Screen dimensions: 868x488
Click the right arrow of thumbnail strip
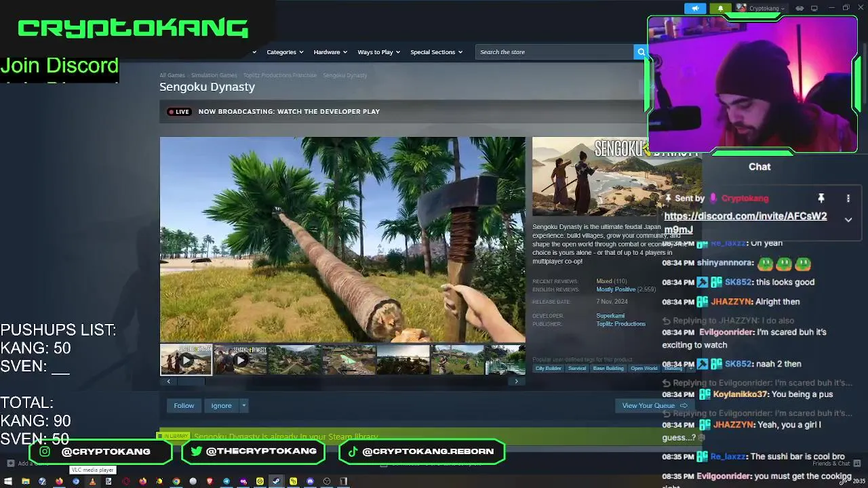[x=516, y=382]
